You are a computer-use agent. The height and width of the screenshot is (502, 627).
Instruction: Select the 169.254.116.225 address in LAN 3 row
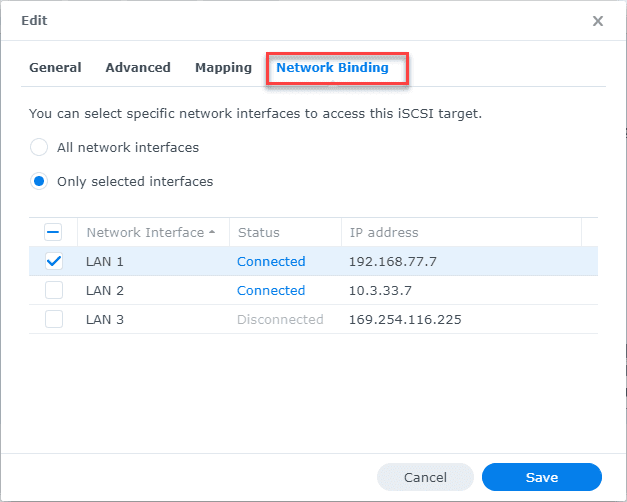pos(405,319)
